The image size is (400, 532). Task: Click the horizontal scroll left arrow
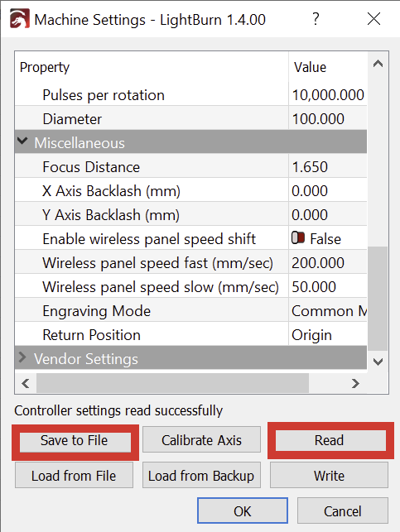point(26,384)
